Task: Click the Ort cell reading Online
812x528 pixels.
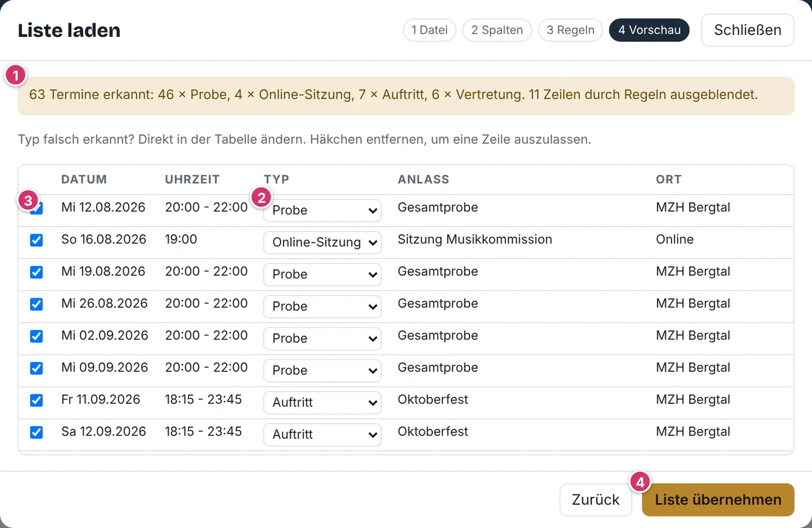Action: (x=675, y=239)
